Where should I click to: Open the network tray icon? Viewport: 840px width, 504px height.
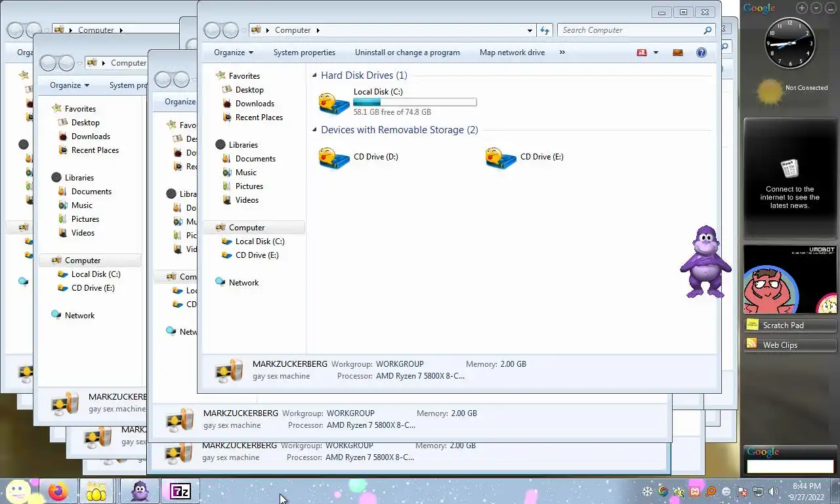[x=758, y=492]
